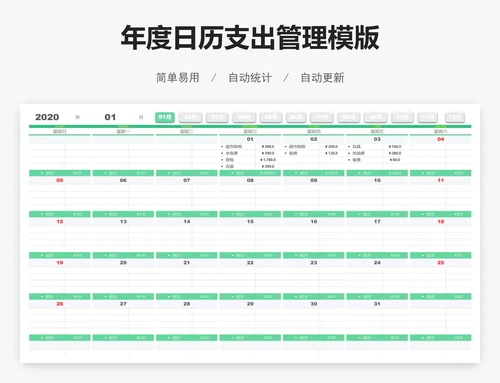
Task: Click the 08月 month button
Action: 349,117
